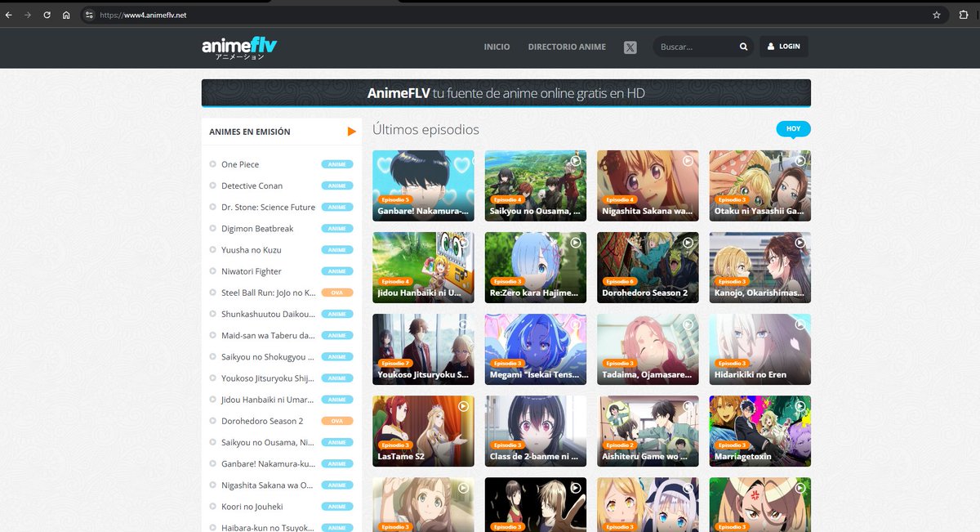Click the LOGIN button

(784, 47)
